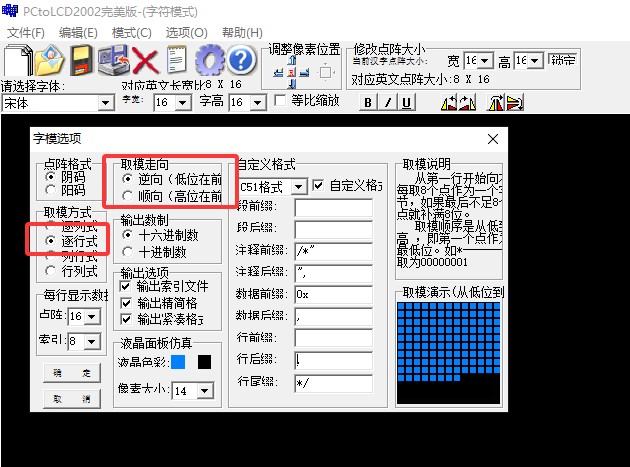Toggle the 自定义格式 checkbox

[318, 185]
